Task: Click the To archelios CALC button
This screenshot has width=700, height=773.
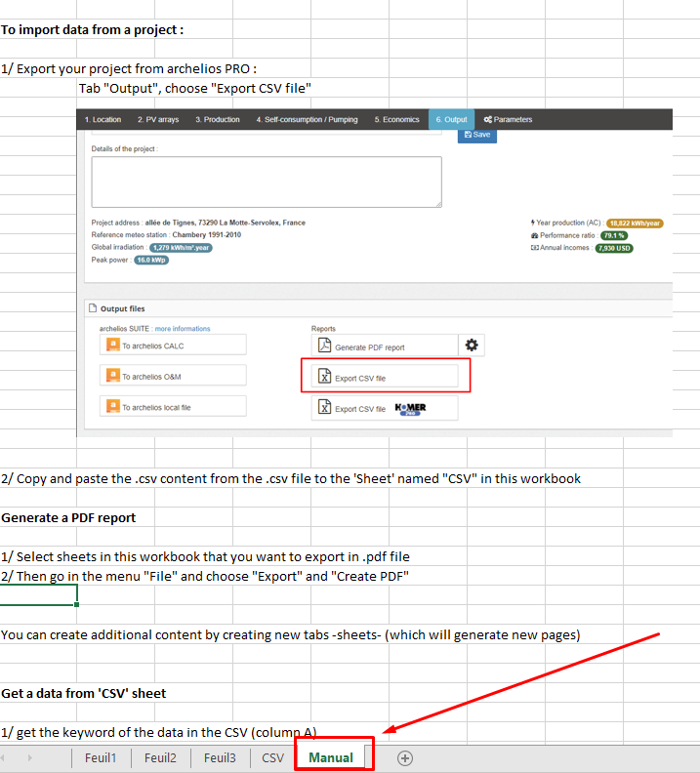Action: click(173, 345)
